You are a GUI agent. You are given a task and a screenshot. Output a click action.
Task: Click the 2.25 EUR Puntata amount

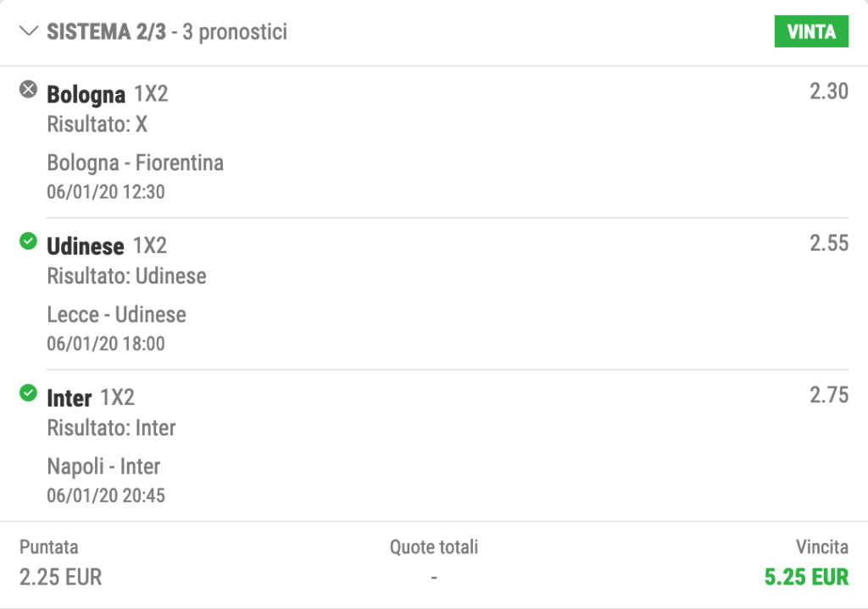tap(61, 577)
